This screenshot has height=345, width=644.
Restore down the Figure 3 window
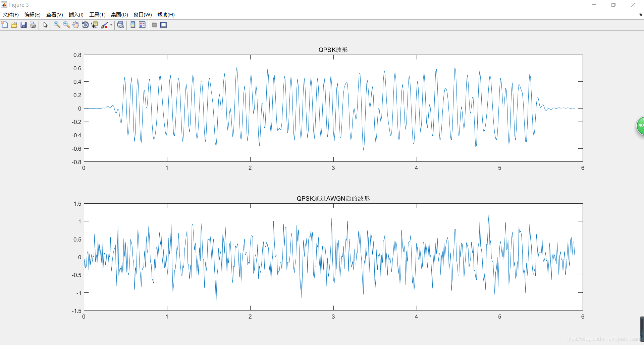coord(613,5)
